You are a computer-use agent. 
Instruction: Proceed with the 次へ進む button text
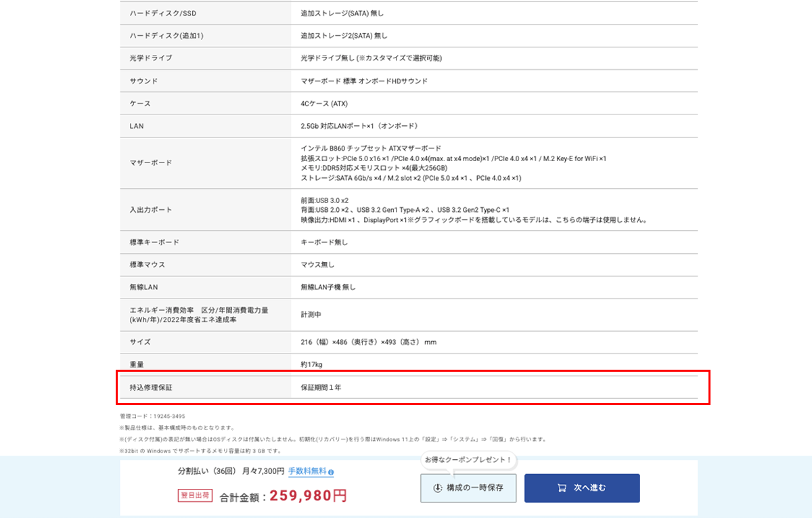[x=590, y=488]
